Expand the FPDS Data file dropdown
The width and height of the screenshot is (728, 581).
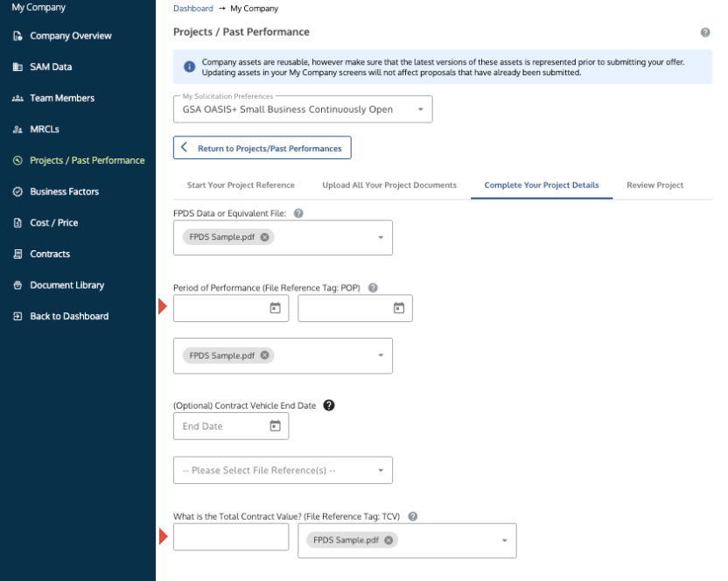(x=378, y=236)
